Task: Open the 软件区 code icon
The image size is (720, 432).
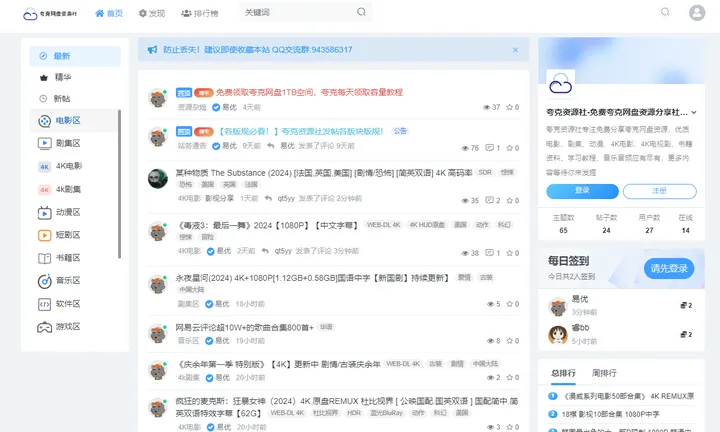Action: click(44, 304)
